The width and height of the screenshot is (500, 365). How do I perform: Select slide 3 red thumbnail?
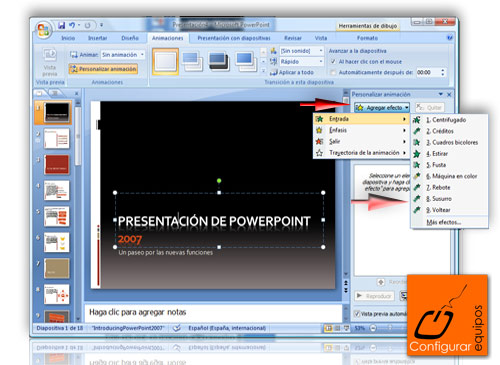tap(57, 165)
